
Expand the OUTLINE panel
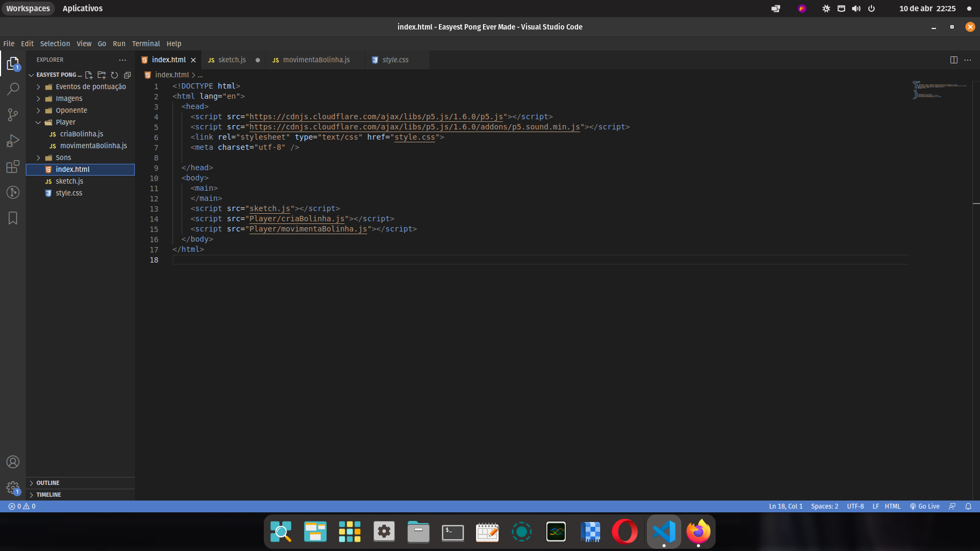coord(81,483)
